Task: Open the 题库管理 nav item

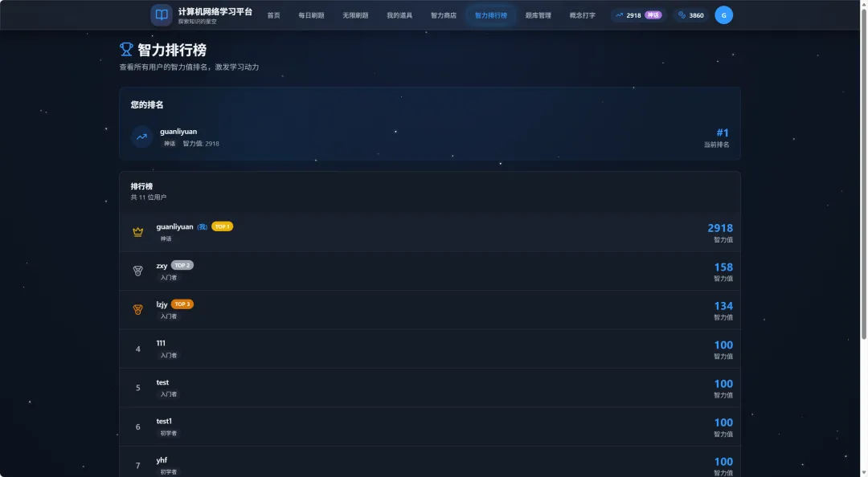Action: click(x=538, y=15)
